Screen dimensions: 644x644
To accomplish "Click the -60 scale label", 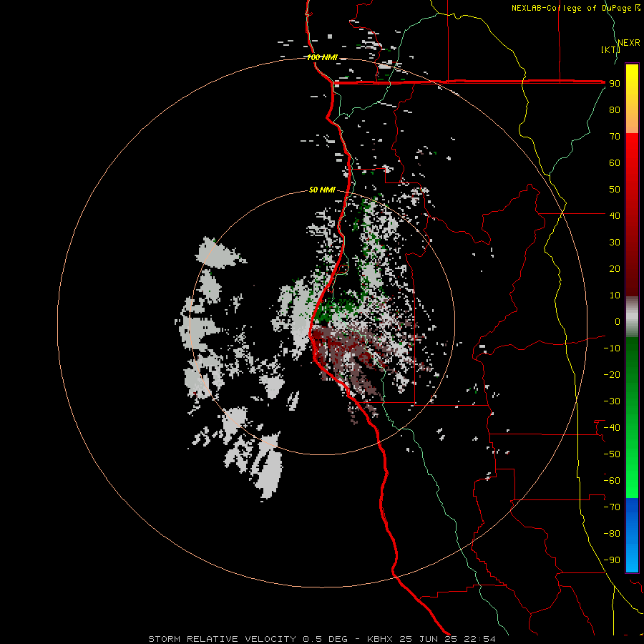I will (612, 481).
